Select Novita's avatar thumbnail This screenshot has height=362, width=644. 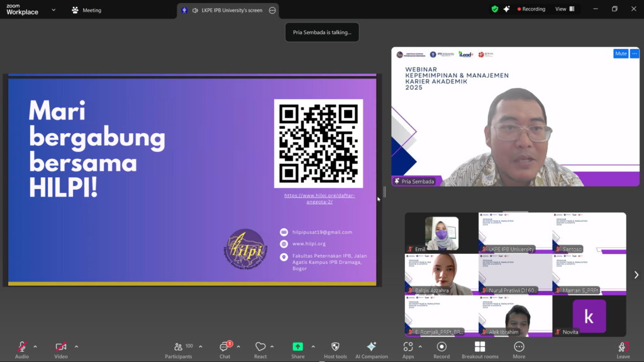pos(589,315)
